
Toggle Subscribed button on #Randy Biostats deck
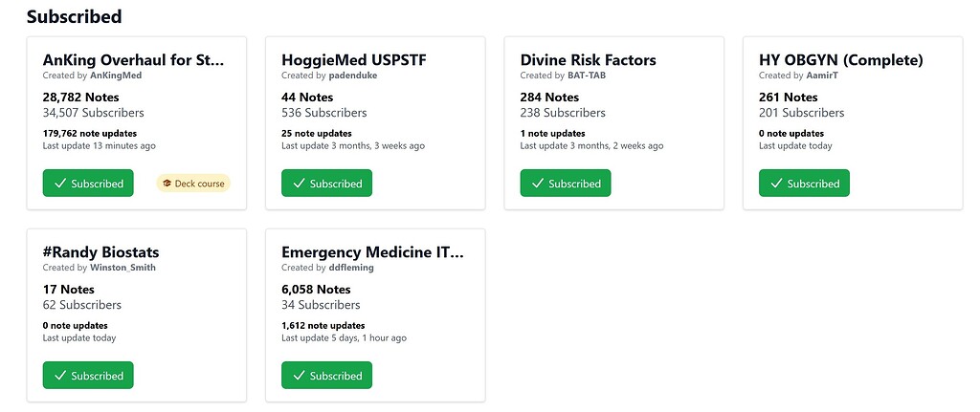coord(88,375)
